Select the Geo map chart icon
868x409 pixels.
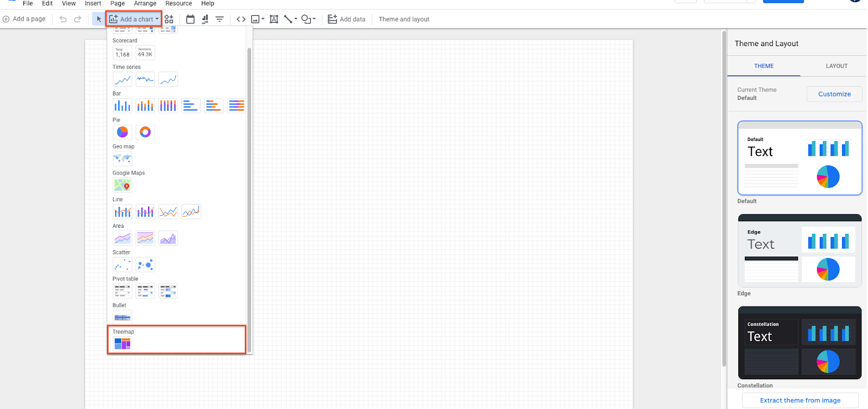[123, 159]
